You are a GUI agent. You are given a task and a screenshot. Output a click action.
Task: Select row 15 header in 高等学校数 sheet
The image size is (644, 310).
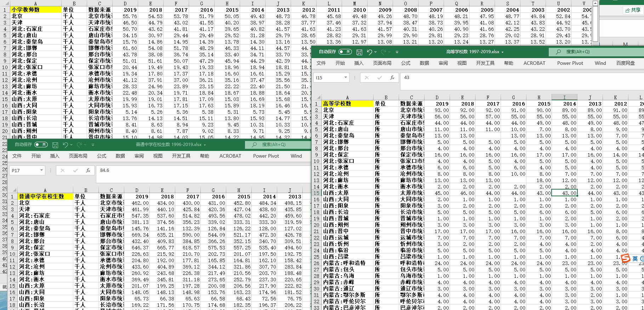tap(316, 193)
